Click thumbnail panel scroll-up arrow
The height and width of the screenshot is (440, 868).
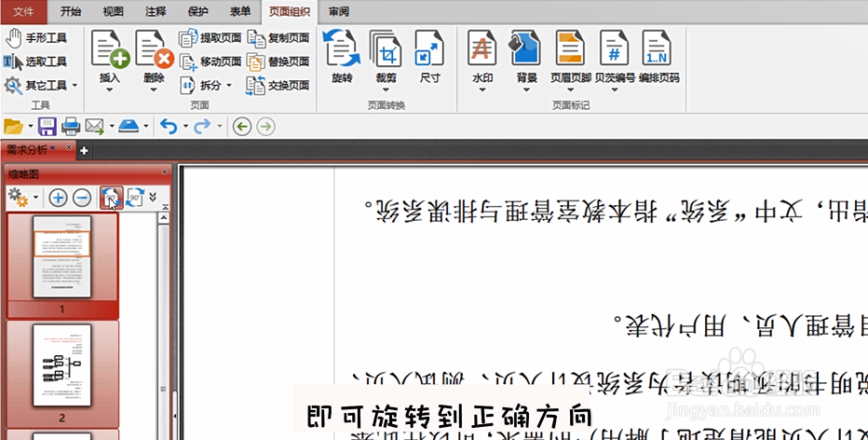coord(163,218)
